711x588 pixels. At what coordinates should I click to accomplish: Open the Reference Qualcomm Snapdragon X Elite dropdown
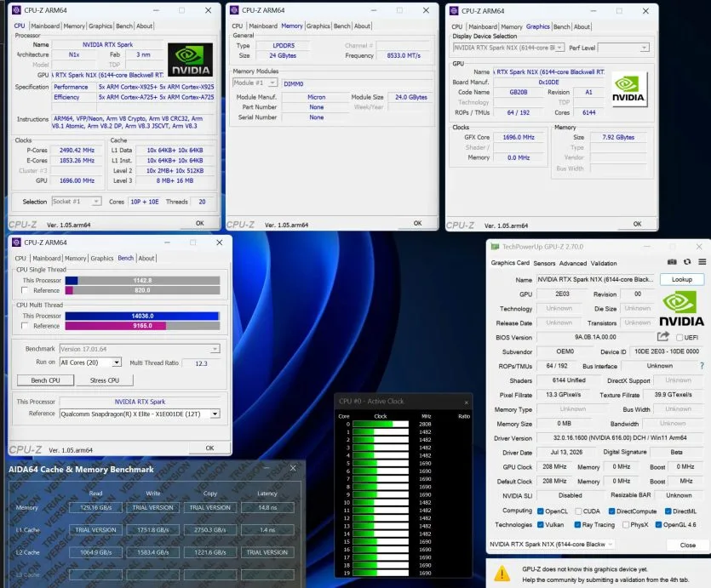tap(140, 414)
